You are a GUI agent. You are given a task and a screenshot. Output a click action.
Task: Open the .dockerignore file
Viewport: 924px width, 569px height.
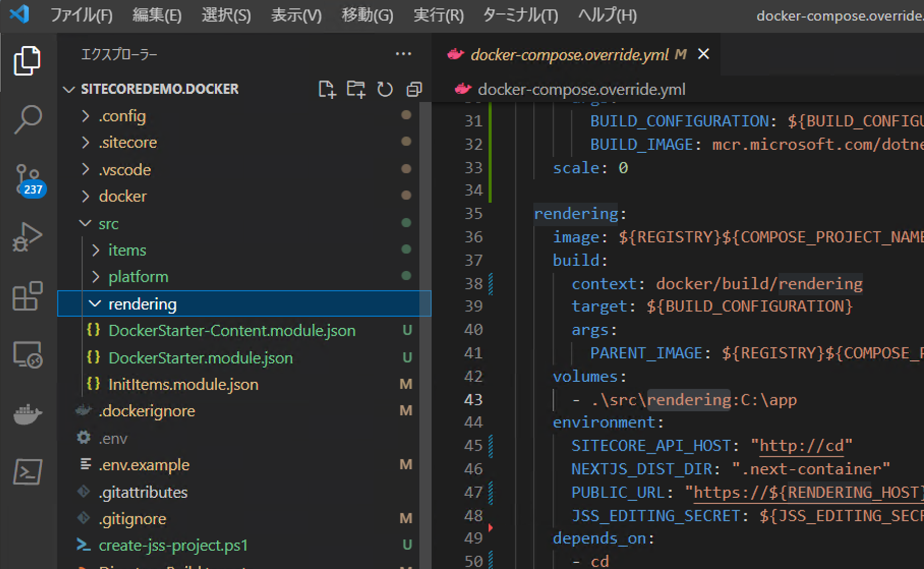(147, 411)
